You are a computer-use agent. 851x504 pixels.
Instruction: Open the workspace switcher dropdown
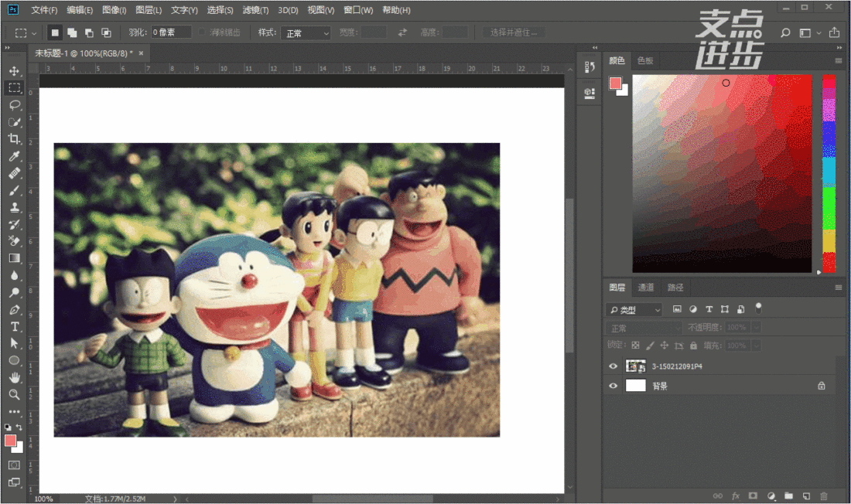(809, 33)
